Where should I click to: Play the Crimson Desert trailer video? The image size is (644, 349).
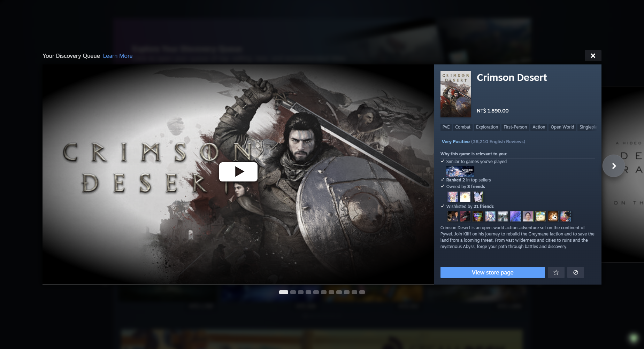click(238, 172)
